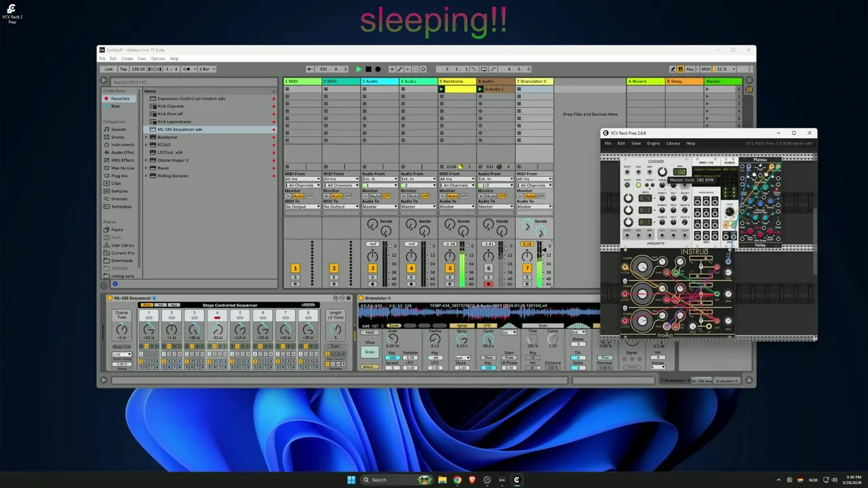
Task: Open Engine menu in VCV Rack
Action: [x=653, y=143]
